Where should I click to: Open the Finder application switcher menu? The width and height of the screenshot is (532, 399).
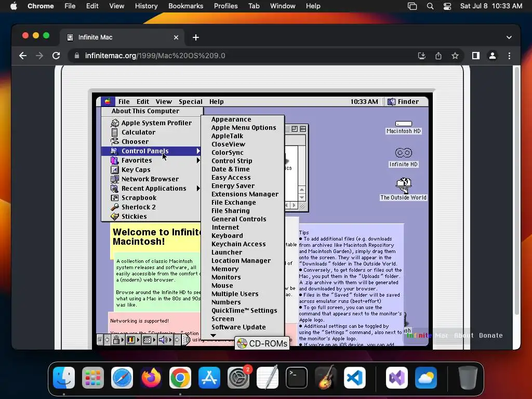(x=404, y=101)
